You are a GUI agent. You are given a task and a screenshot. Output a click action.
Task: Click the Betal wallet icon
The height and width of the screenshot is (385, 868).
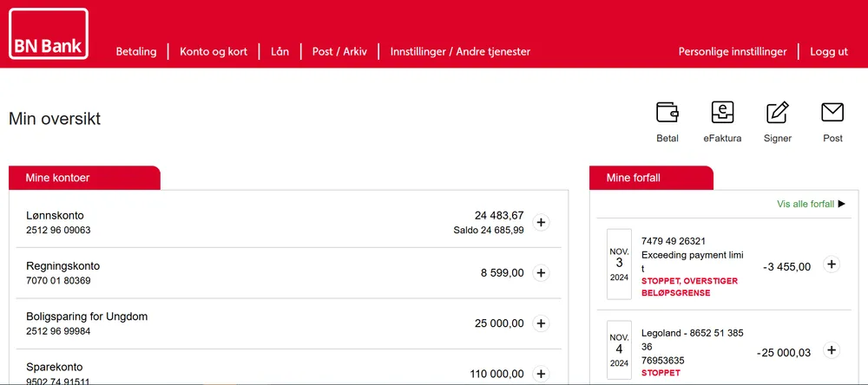click(667, 113)
